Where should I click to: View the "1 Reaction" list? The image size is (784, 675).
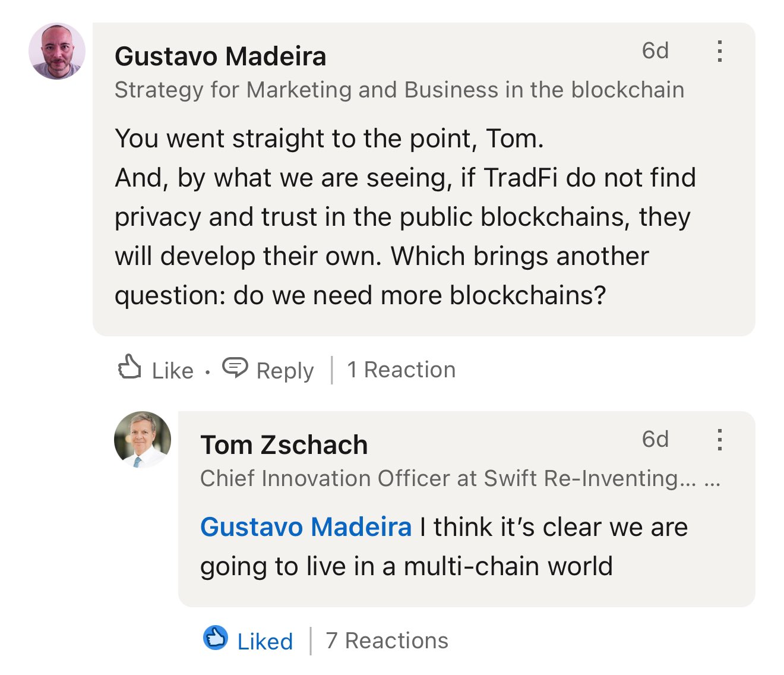401,370
